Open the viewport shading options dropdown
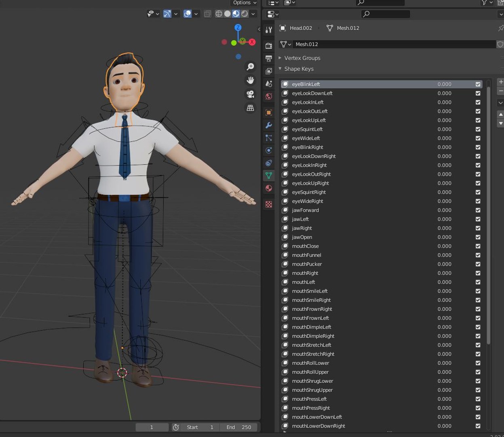 tap(253, 14)
